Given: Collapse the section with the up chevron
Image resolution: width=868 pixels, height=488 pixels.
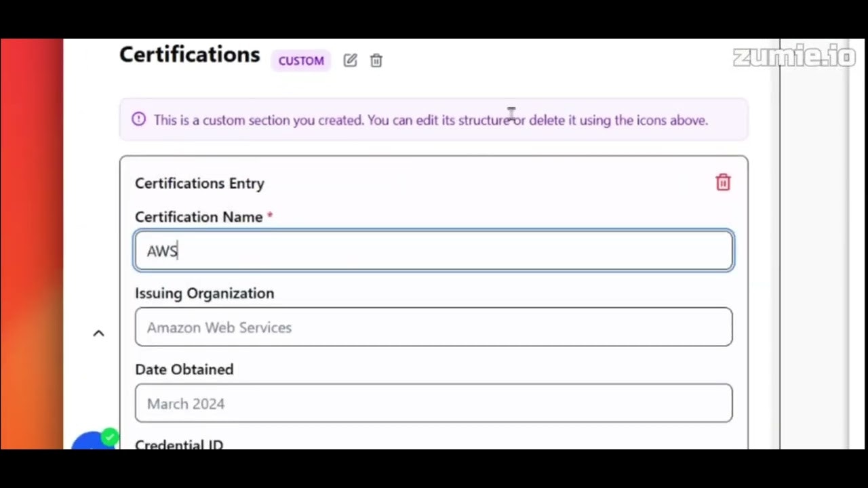Looking at the screenshot, I should pyautogui.click(x=98, y=333).
